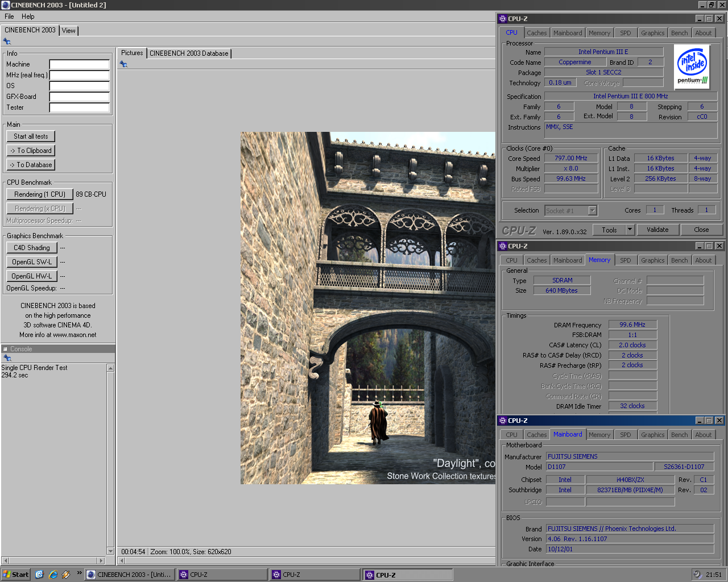Screen dimensions: 728x582
Task: Click the "797.00 MHz" Core Speed value
Action: click(571, 158)
